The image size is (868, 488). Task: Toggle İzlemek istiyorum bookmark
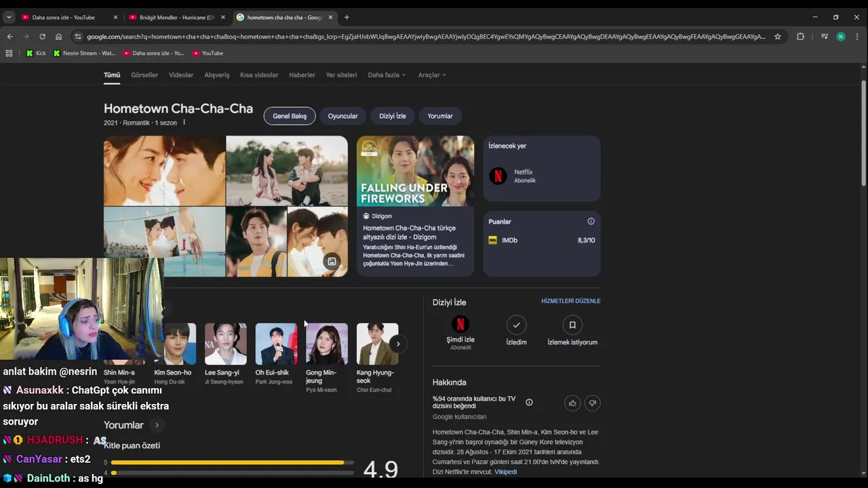point(572,325)
